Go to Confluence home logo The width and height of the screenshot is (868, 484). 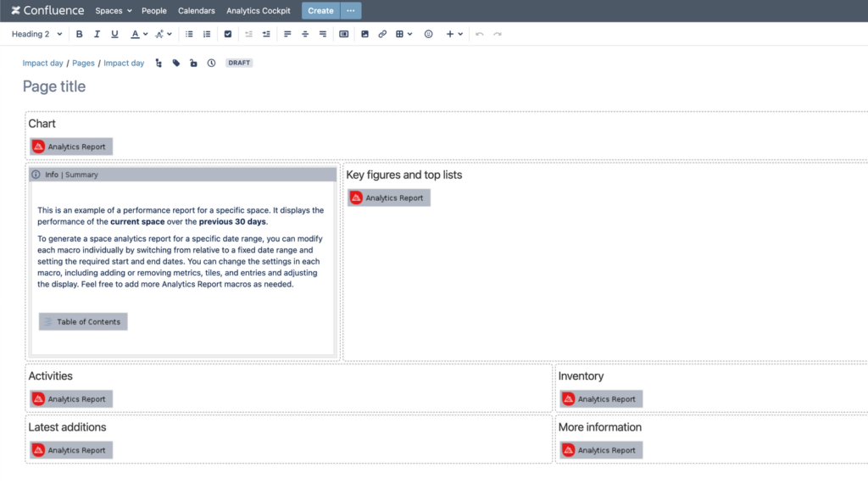pyautogui.click(x=47, y=10)
